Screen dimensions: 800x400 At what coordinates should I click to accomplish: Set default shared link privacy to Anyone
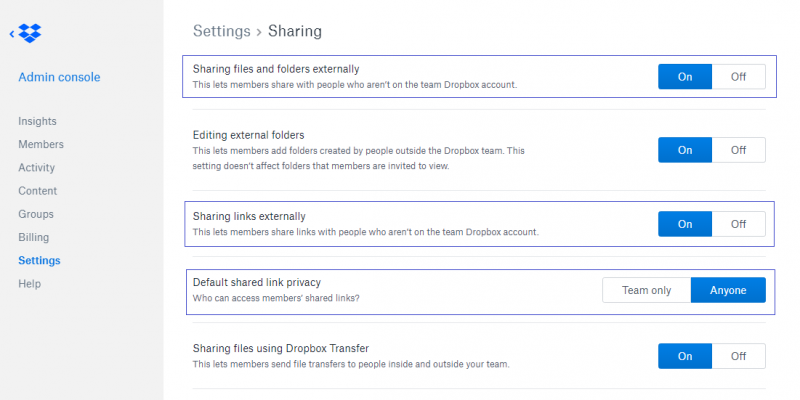click(x=728, y=290)
